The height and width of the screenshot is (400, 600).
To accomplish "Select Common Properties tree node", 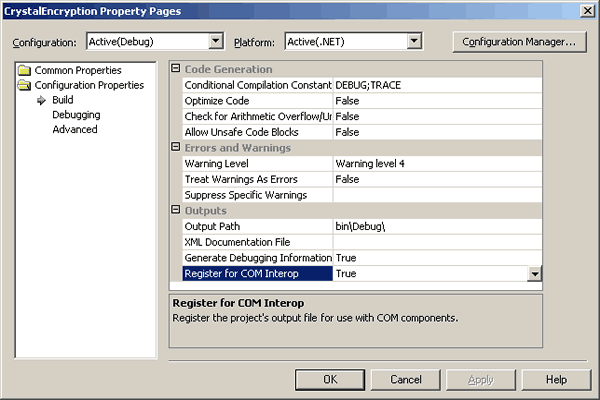I will pos(78,70).
